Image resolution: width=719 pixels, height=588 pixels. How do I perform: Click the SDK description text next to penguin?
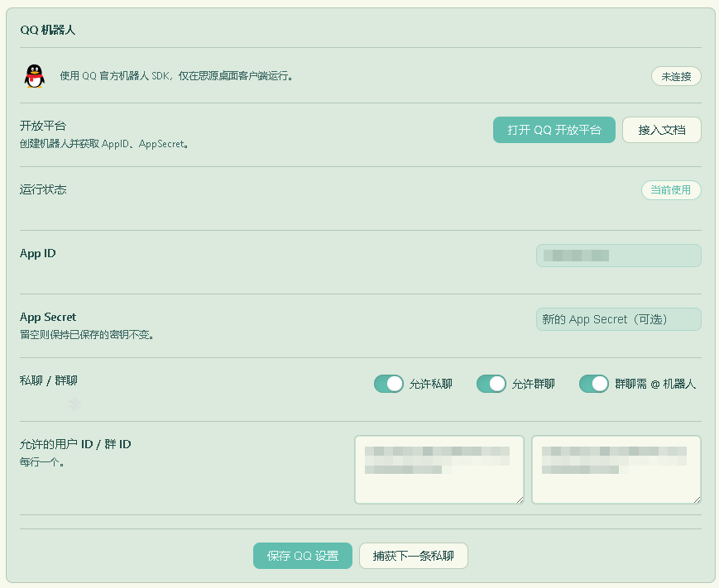176,76
